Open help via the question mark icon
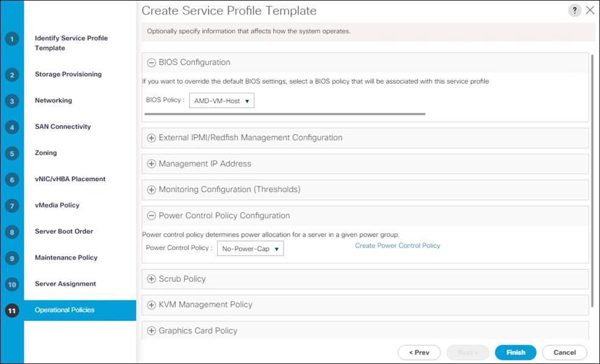600x364 pixels. (x=574, y=10)
